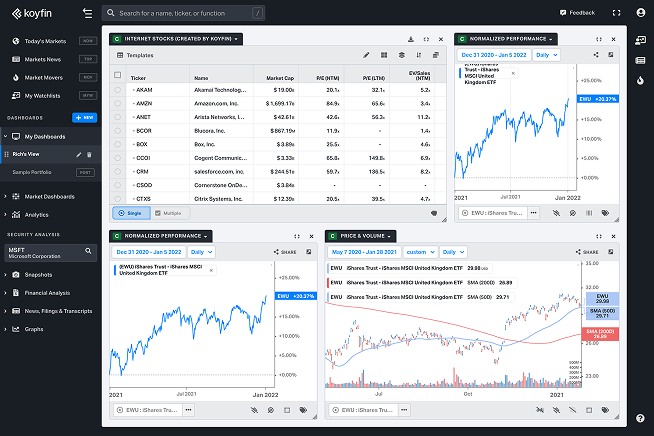Screen dimensions: 654x436
Task: Open the account profile icon
Action: click(640, 13)
